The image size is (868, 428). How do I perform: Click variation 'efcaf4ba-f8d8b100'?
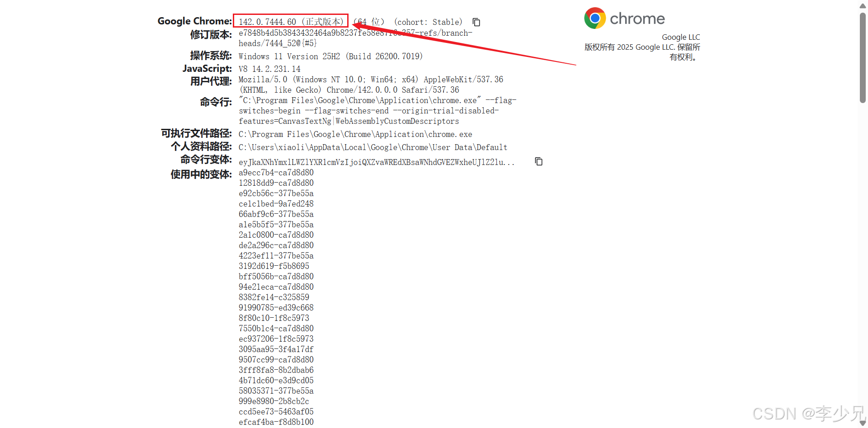[x=276, y=422]
